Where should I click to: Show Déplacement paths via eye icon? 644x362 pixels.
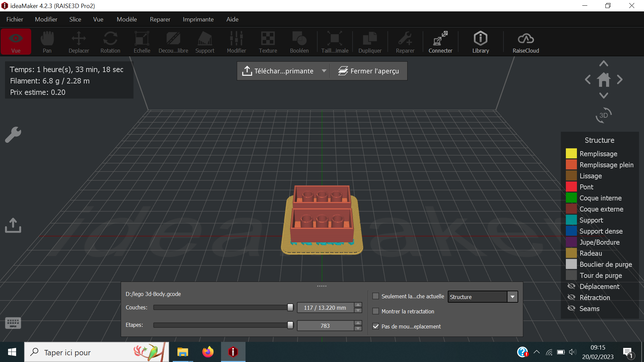pos(571,286)
